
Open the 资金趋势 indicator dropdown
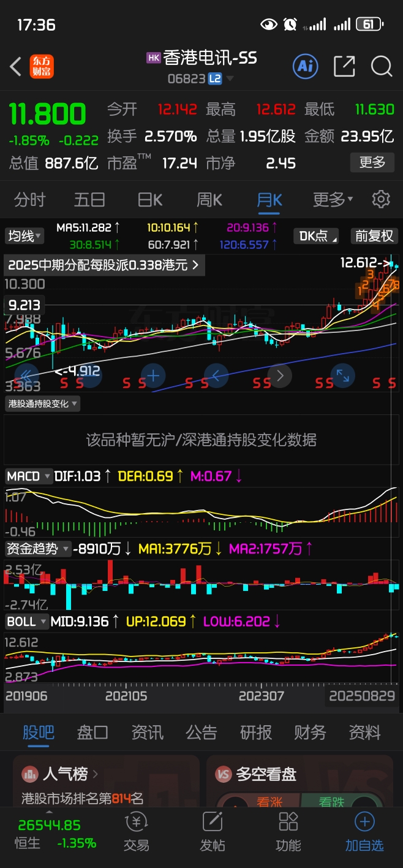pyautogui.click(x=38, y=549)
